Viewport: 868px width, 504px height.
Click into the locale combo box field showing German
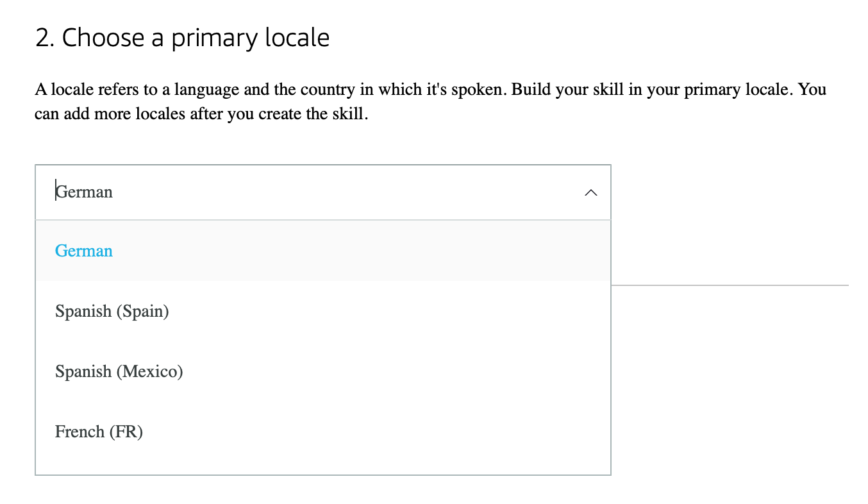point(323,192)
